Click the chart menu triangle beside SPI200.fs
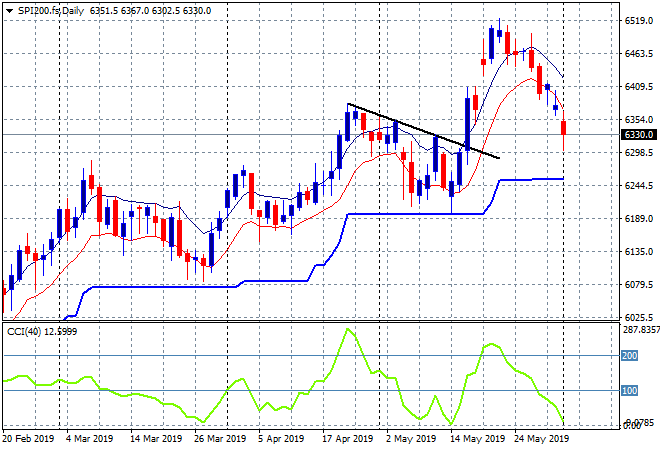The width and height of the screenshot is (660, 450). pyautogui.click(x=9, y=11)
